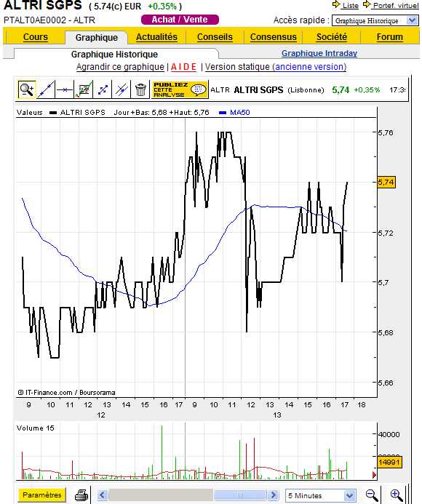Viewport: 422px width, 504px height.
Task: Open the Cours tab
Action: click(36, 37)
